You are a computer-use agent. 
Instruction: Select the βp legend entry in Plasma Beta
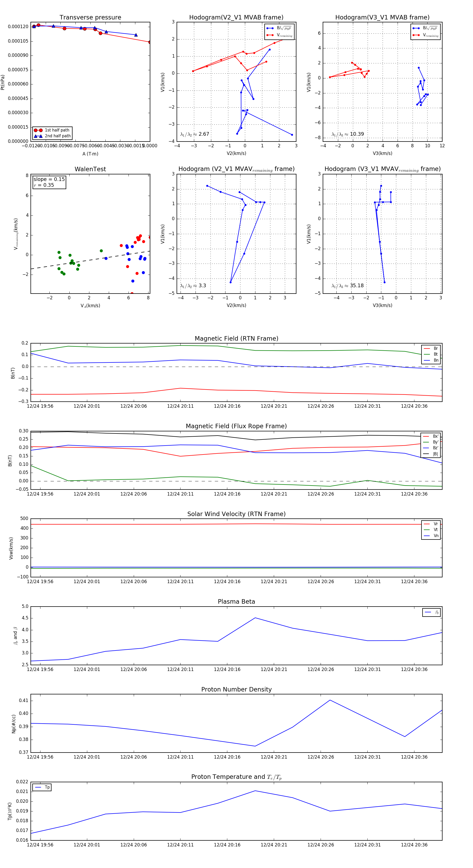pos(431,612)
